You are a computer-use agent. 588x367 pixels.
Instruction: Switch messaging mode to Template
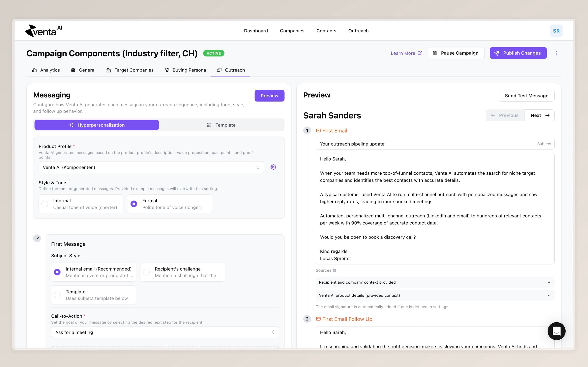click(221, 125)
